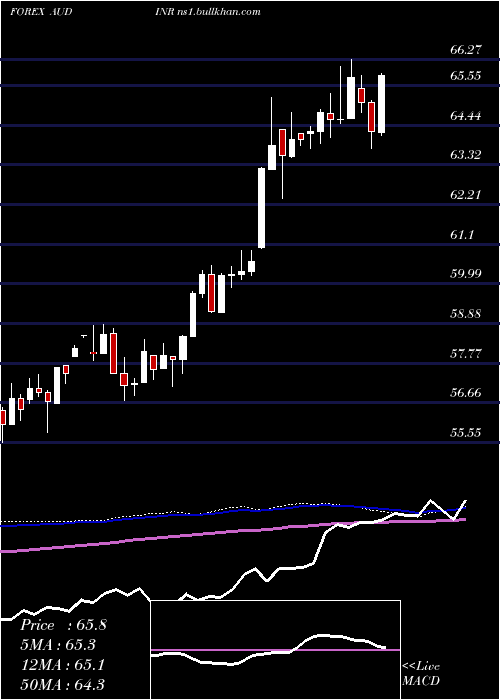Image resolution: width=500 pixels, height=700 pixels.
Task: Click the 57.77 price axis label
Action: (x=466, y=354)
